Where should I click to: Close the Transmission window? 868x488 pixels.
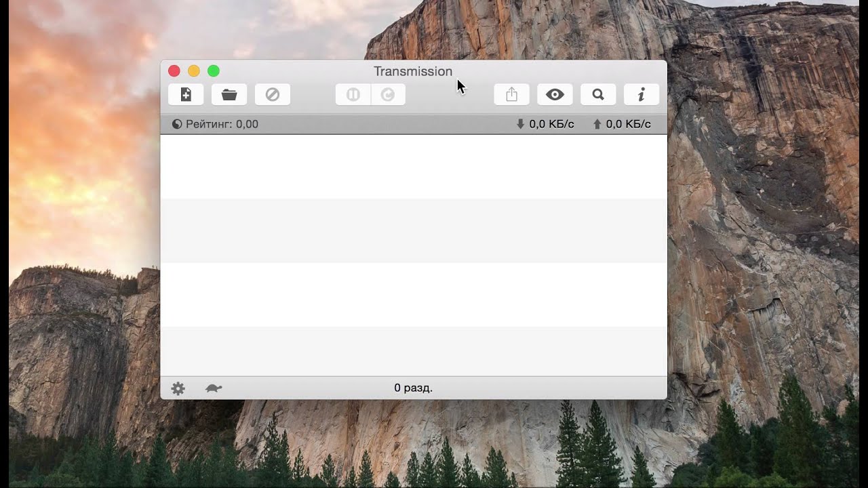pos(174,70)
